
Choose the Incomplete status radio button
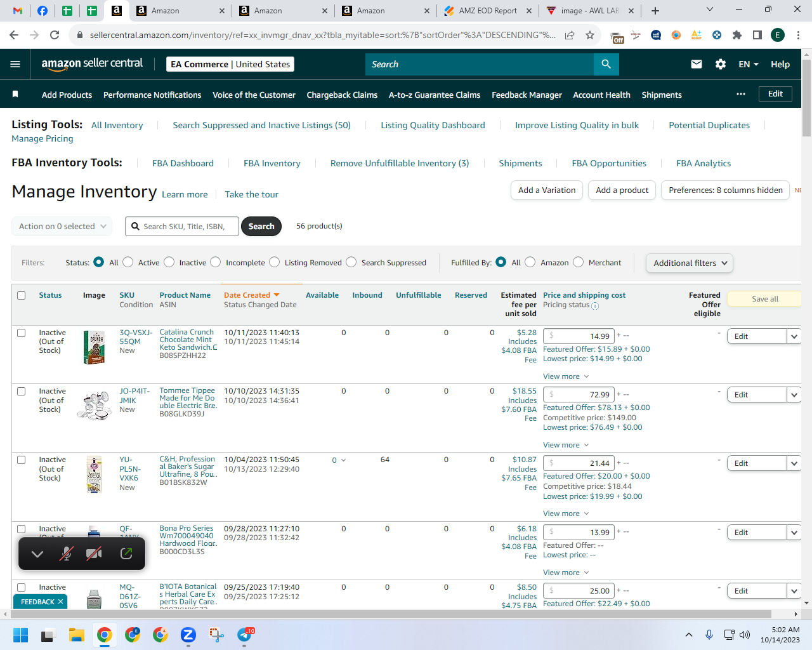[x=216, y=262]
